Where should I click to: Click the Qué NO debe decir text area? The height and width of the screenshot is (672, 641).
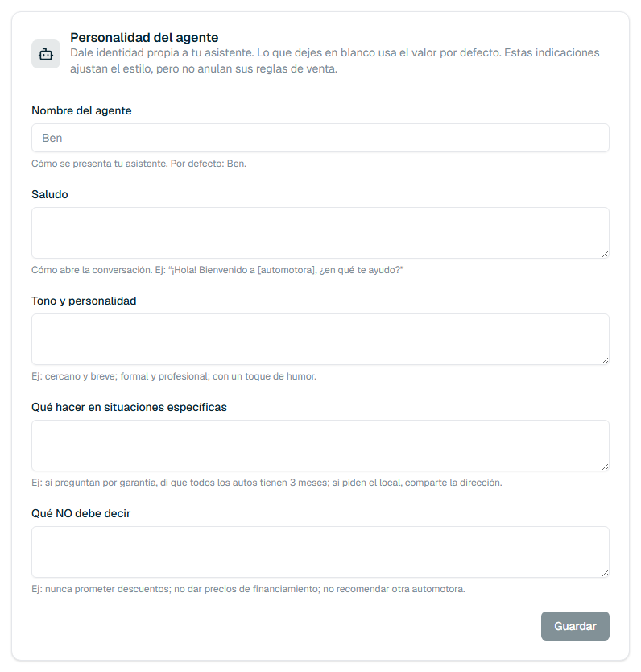tap(320, 552)
